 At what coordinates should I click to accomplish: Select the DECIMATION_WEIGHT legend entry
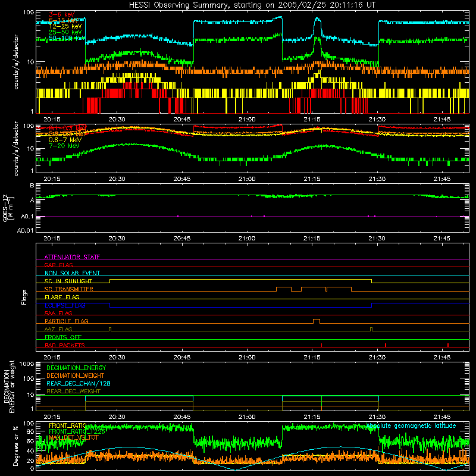(76, 375)
